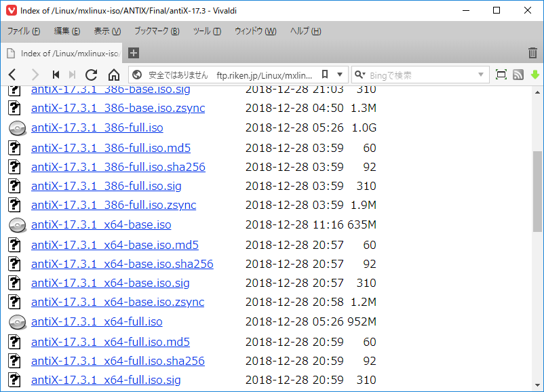This screenshot has height=392, width=544.
Task: Click the scrollbar up arrow
Action: pyautogui.click(x=537, y=92)
